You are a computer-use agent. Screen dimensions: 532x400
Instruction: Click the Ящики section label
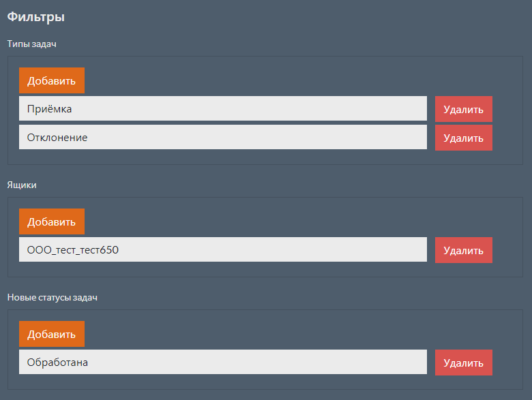(22, 185)
